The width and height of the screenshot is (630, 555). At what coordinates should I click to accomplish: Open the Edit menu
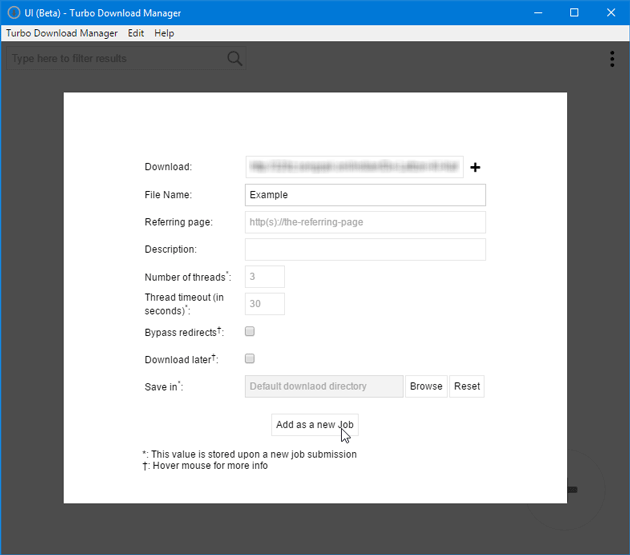tap(136, 33)
